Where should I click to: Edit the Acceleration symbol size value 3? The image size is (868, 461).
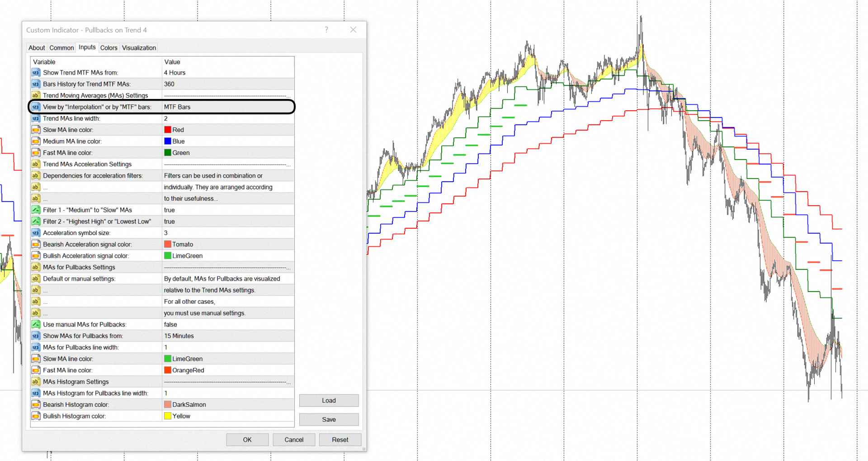point(228,233)
